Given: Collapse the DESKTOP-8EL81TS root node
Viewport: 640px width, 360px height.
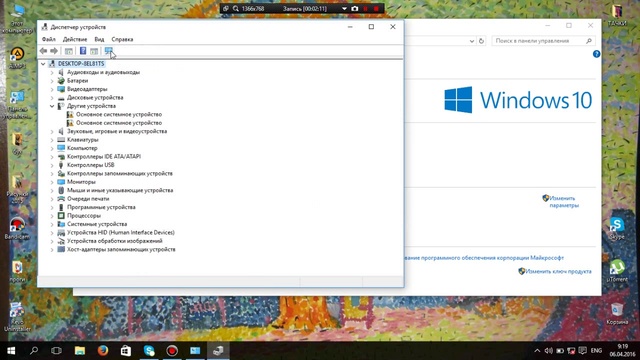Looking at the screenshot, I should click(43, 64).
